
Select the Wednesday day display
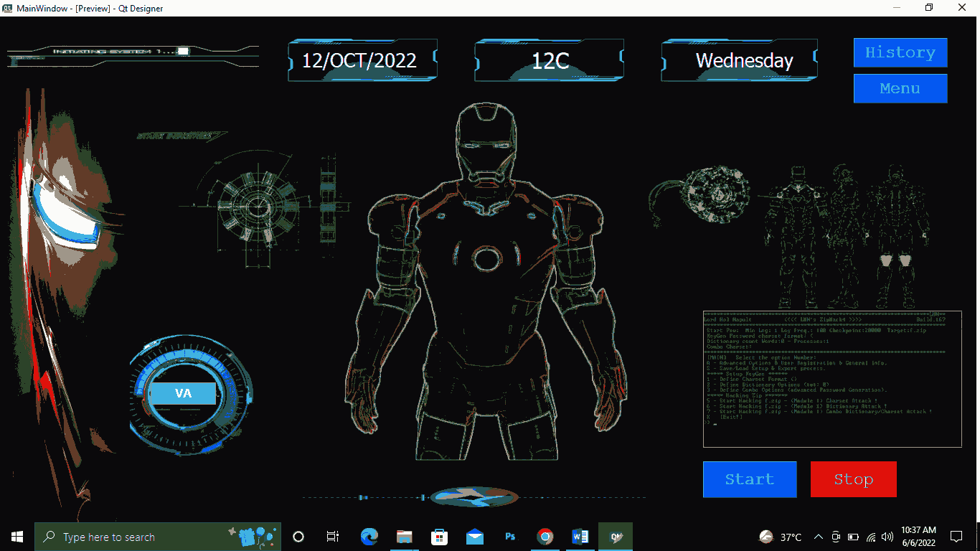[739, 60]
